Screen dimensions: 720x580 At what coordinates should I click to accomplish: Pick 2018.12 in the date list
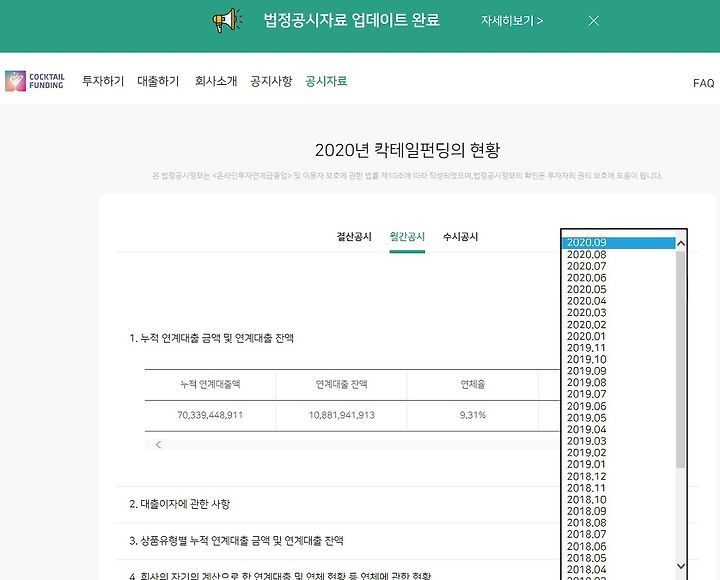(619, 476)
